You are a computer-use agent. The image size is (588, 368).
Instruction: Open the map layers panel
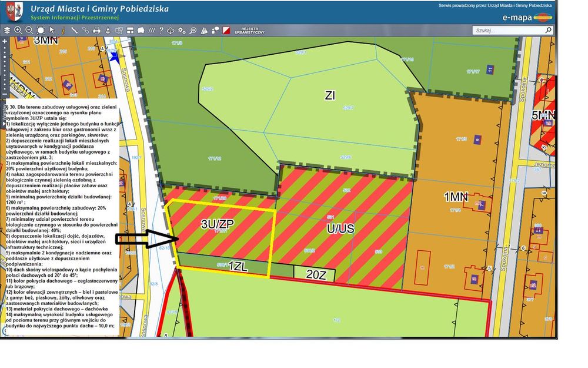click(x=6, y=31)
